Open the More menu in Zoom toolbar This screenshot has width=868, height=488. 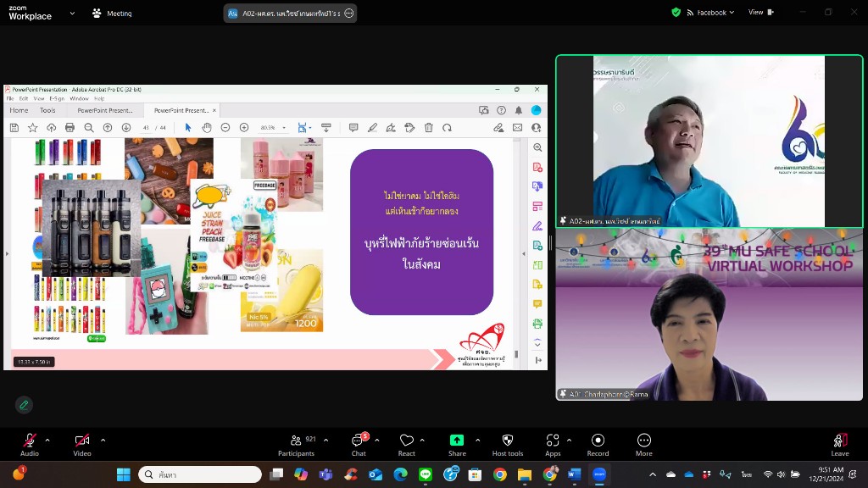[644, 445]
